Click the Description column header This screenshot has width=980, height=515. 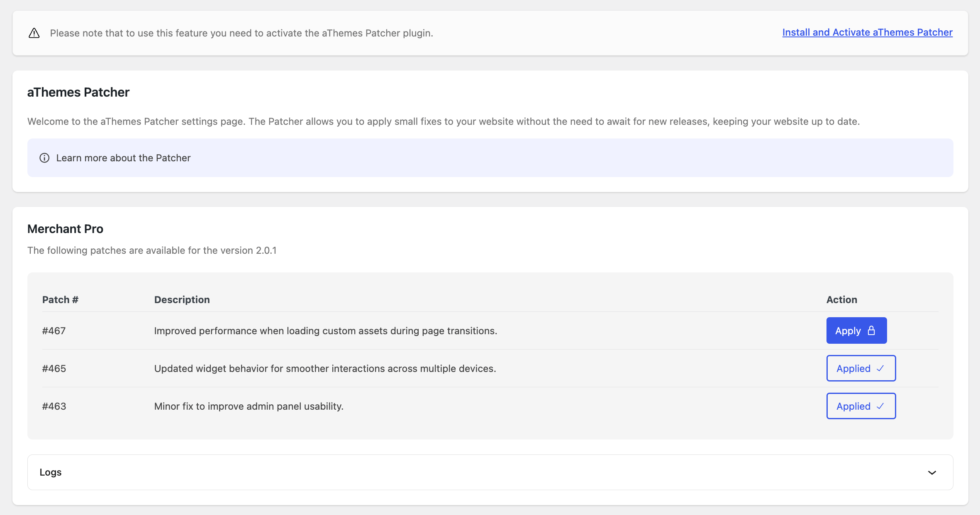click(x=182, y=300)
